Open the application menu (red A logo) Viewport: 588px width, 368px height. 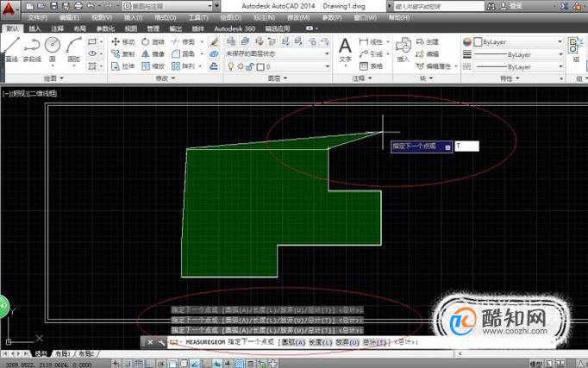coord(9,9)
